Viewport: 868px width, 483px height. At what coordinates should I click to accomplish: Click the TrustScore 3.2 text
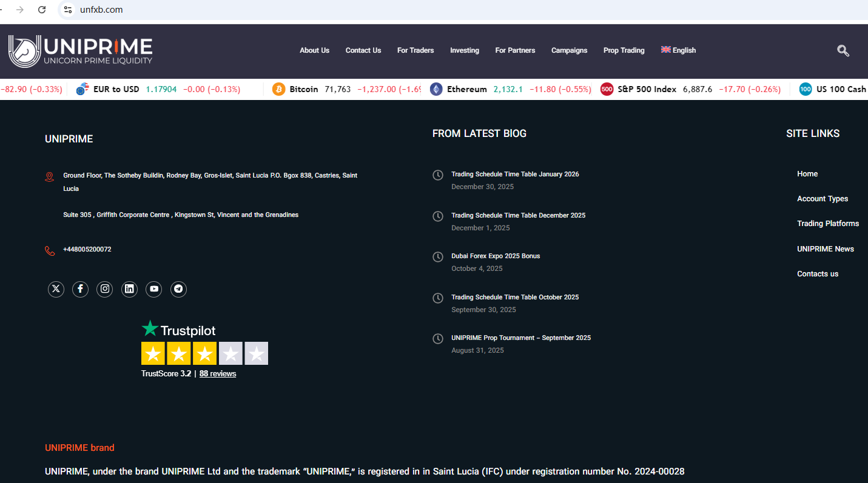coord(166,374)
